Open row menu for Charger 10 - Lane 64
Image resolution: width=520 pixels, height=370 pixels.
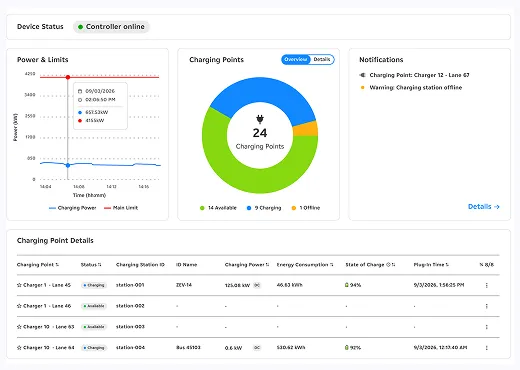tap(487, 348)
